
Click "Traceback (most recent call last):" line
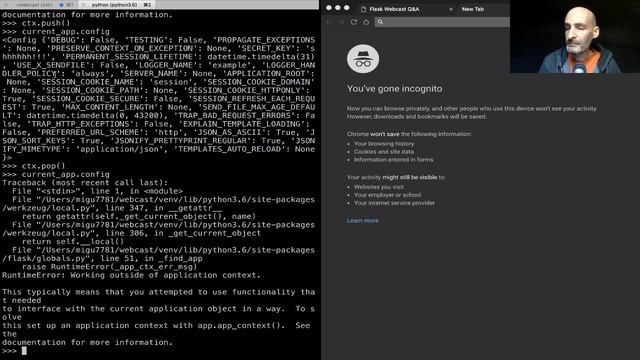(x=85, y=182)
